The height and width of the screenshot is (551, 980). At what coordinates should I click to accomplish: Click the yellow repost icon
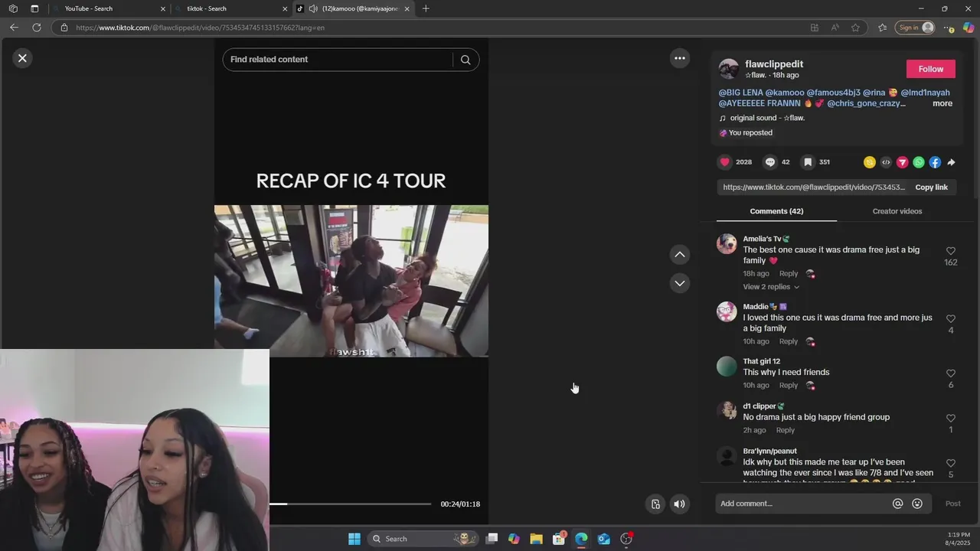coord(869,162)
